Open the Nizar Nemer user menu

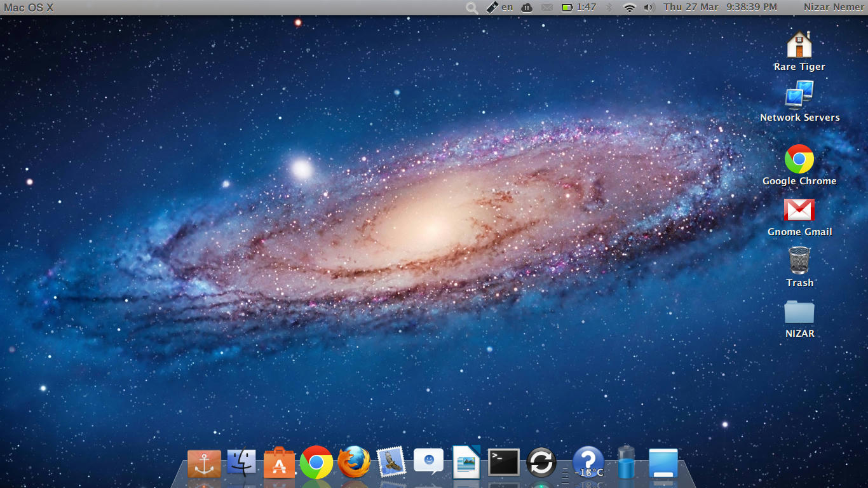(x=834, y=7)
